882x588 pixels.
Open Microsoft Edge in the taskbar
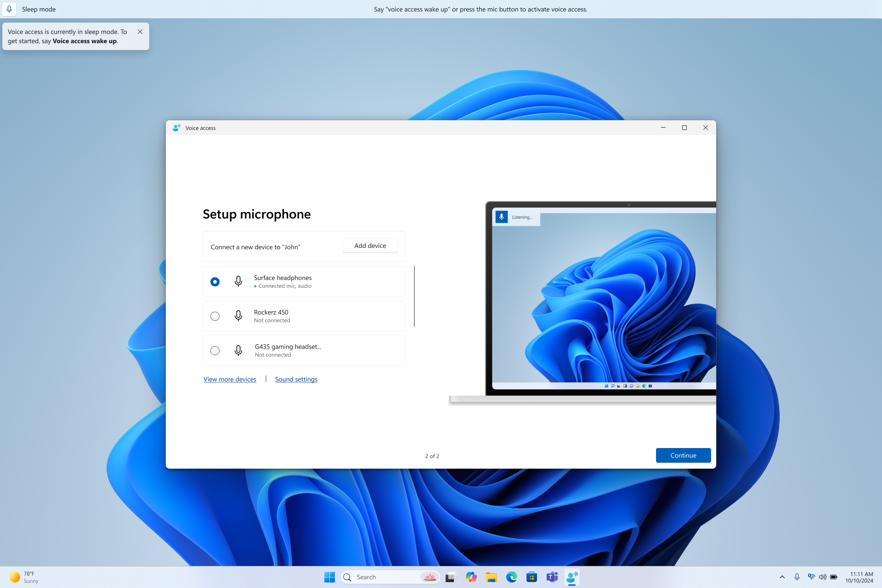click(511, 577)
